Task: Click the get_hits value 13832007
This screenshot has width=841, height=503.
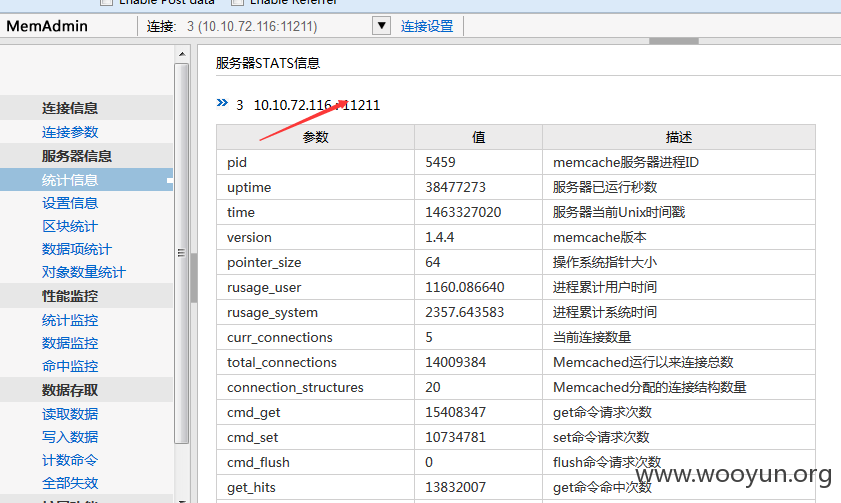Action: 455,487
